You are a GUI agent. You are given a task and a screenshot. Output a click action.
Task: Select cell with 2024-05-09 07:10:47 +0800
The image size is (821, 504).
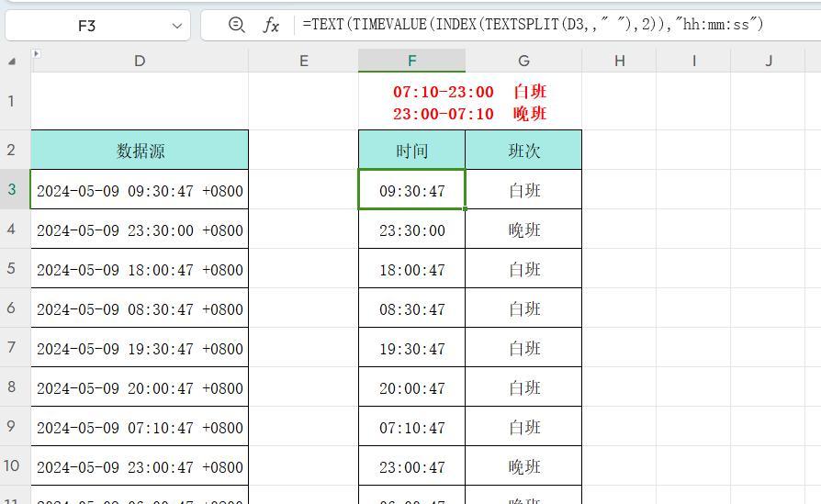[140, 427]
